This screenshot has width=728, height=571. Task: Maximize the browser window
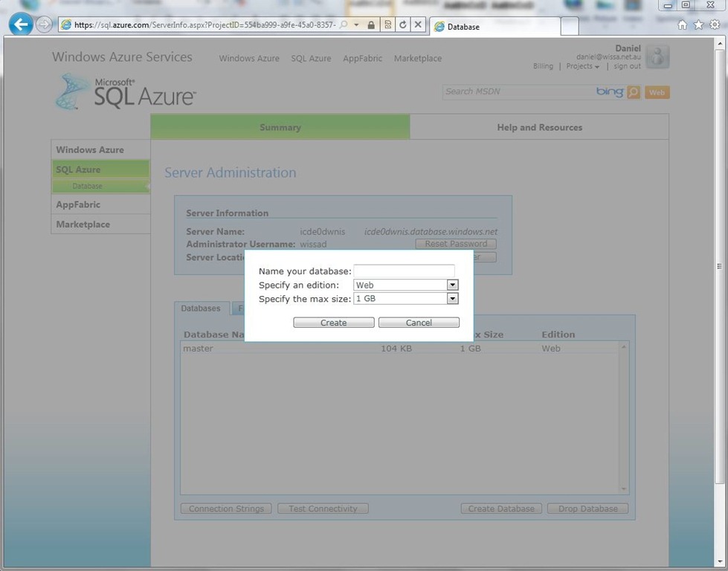pos(686,5)
